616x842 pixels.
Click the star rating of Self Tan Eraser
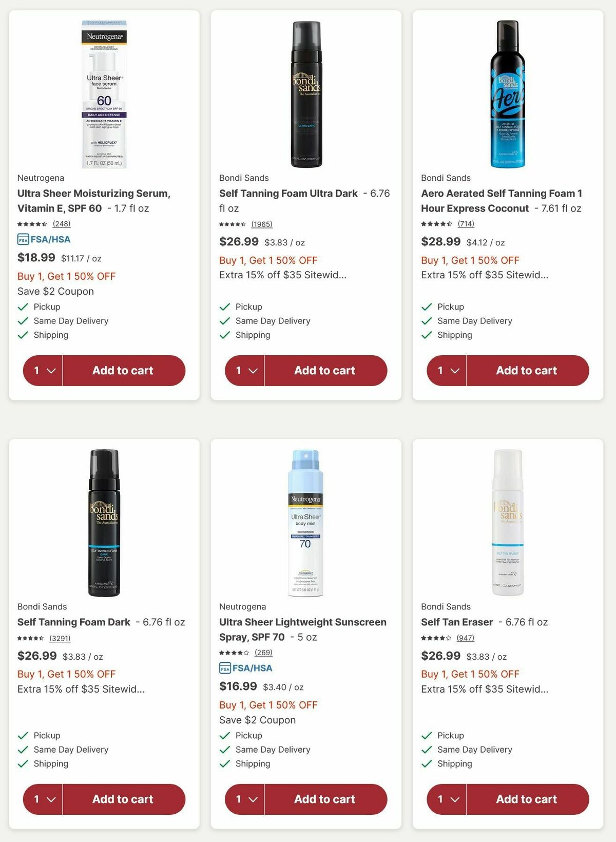click(x=436, y=638)
